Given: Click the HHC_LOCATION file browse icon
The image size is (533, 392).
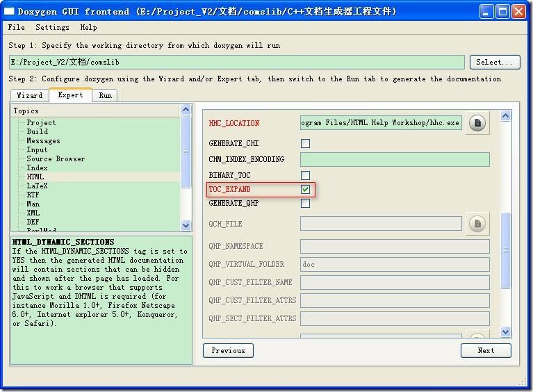Looking at the screenshot, I should 477,123.
